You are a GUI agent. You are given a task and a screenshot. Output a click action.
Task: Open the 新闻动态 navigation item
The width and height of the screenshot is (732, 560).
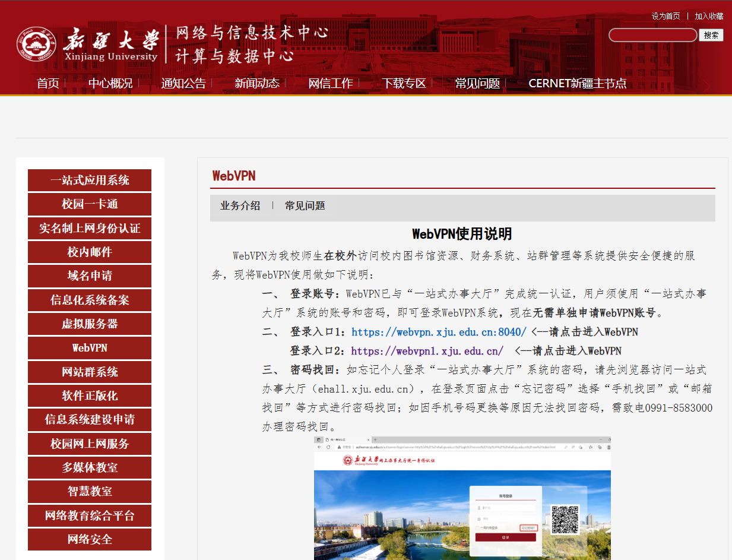257,83
